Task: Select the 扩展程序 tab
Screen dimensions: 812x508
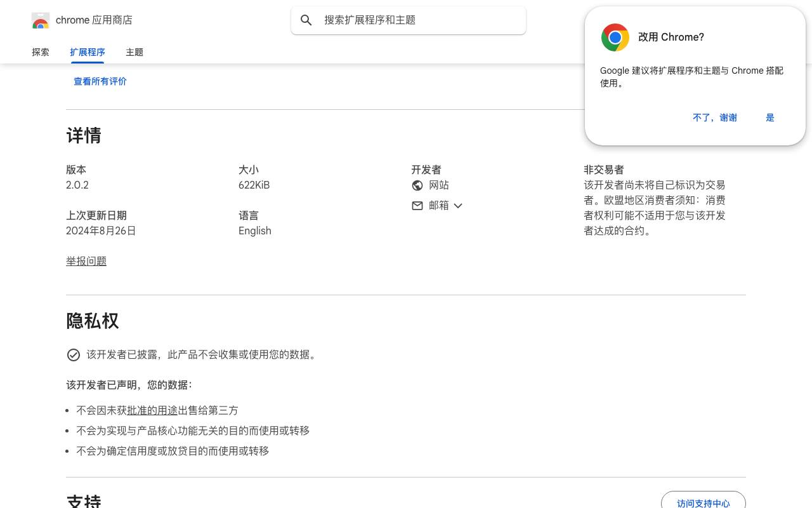Action: tap(88, 52)
